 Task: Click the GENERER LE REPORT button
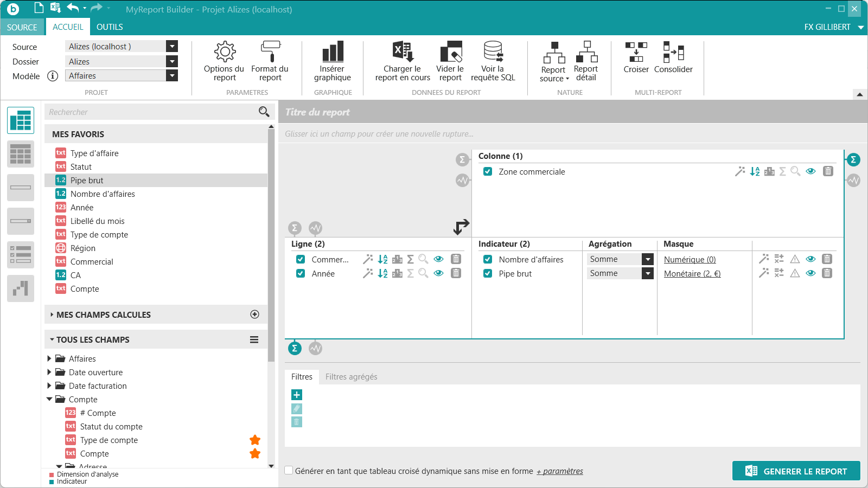(796, 471)
